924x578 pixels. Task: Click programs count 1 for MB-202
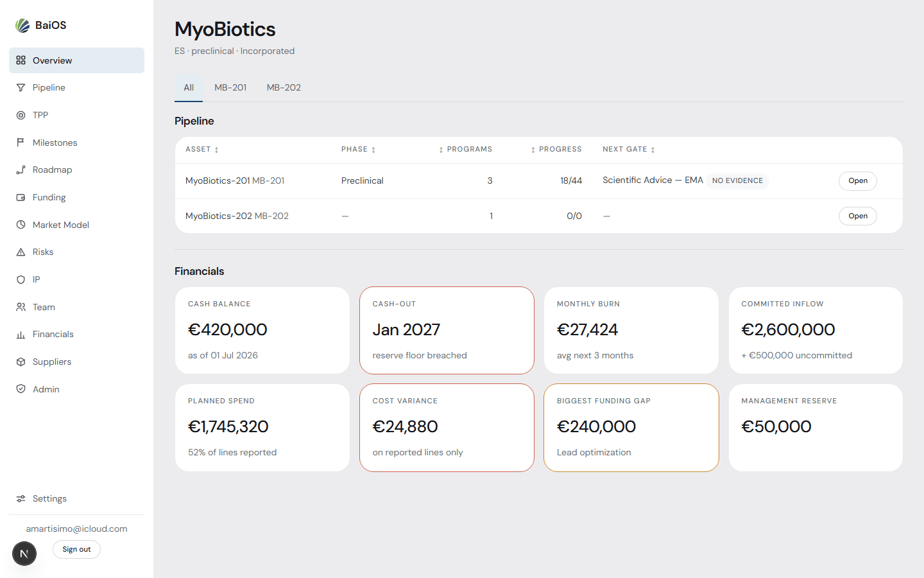(x=491, y=216)
